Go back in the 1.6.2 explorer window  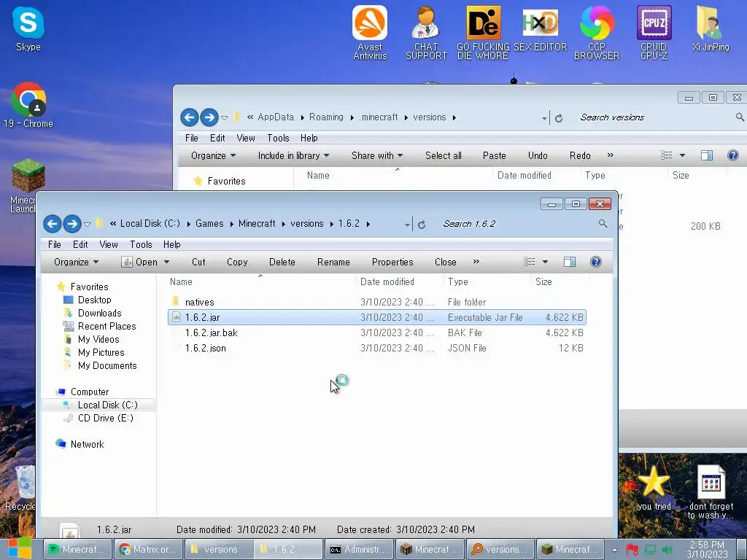[x=53, y=224]
